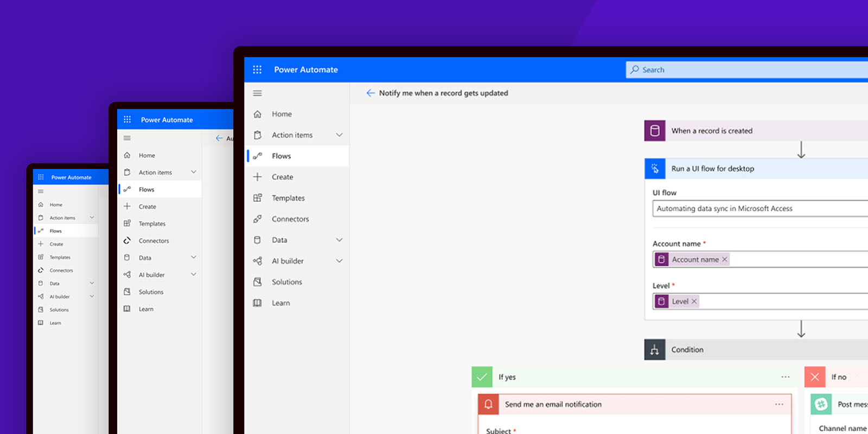Expand Action items chevron in front window
Viewport: 868px width, 434px height.
[339, 135]
